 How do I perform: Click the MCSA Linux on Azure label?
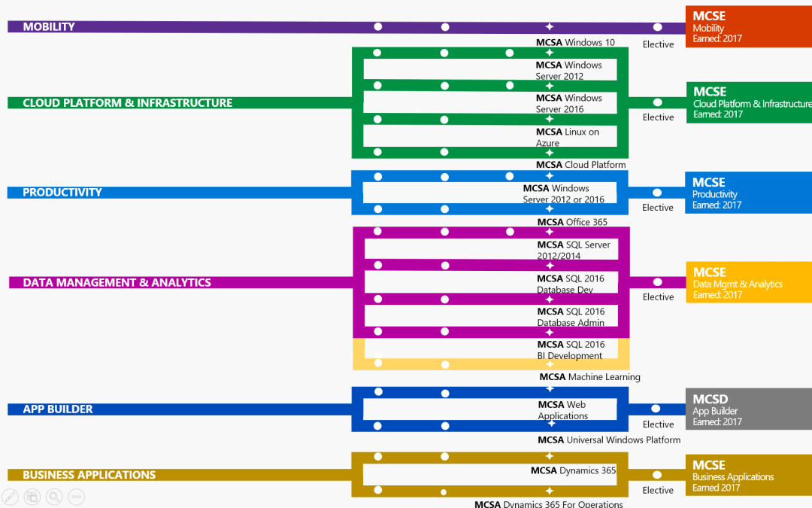click(x=568, y=137)
